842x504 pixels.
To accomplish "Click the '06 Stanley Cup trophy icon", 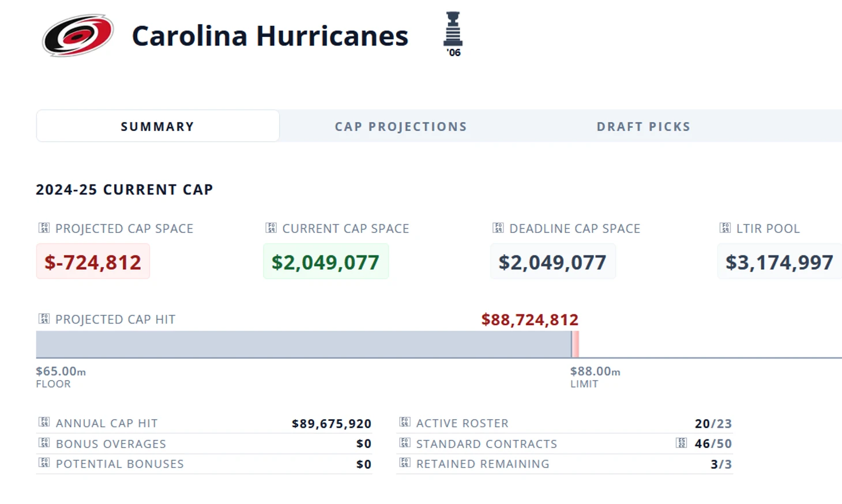I will pyautogui.click(x=453, y=33).
